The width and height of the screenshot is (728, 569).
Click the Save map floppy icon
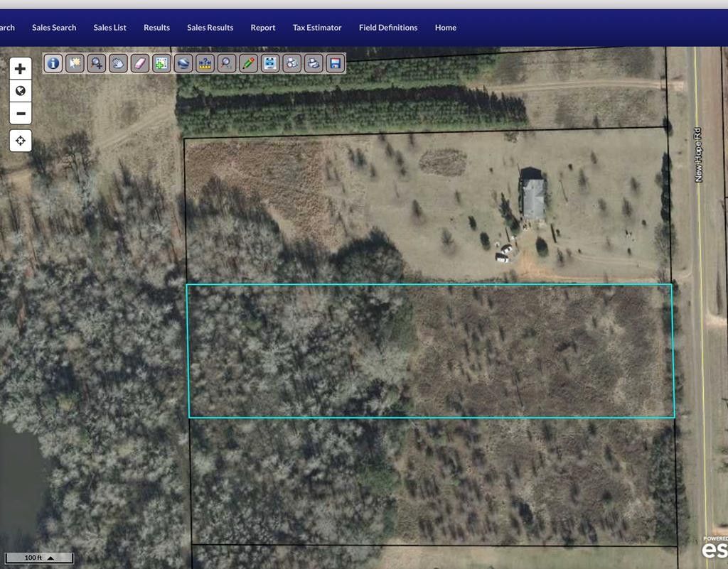point(334,63)
